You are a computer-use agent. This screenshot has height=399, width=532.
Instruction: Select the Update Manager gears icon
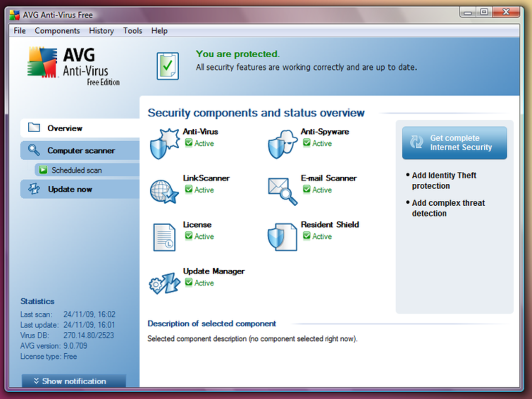[x=164, y=283]
